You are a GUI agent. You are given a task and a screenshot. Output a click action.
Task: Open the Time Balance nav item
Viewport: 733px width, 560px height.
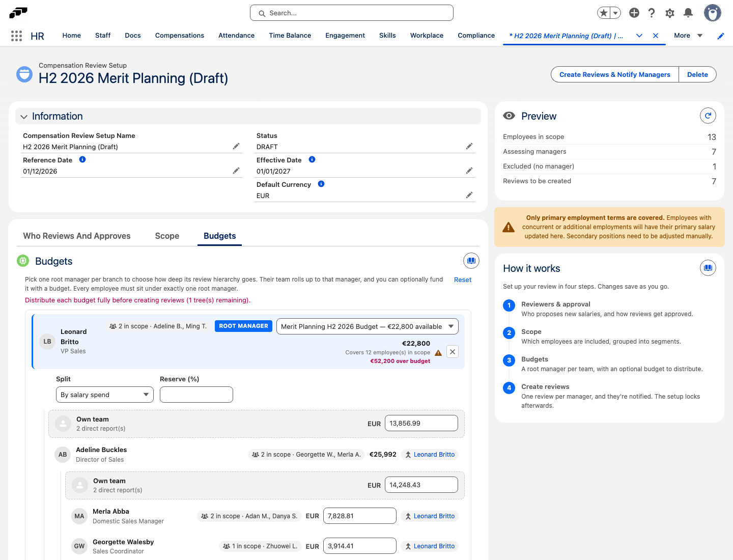pyautogui.click(x=290, y=36)
